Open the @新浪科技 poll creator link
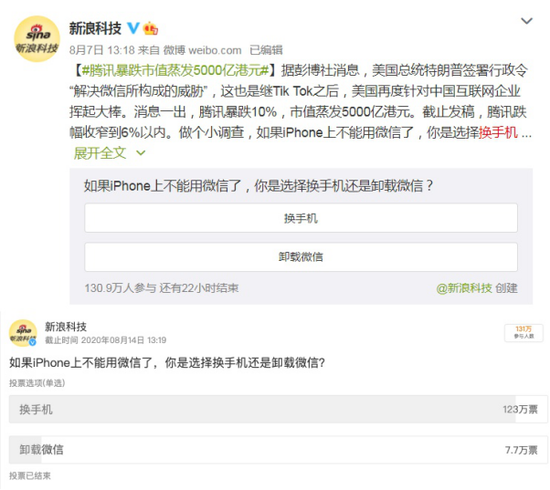The height and width of the screenshot is (490, 550). (x=464, y=288)
